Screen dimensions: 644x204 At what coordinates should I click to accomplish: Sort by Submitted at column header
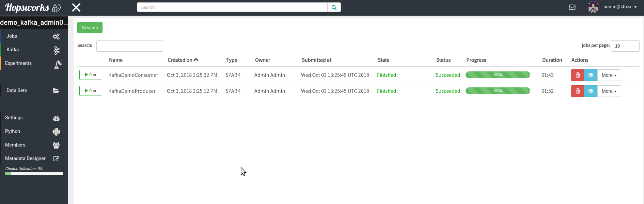316,60
